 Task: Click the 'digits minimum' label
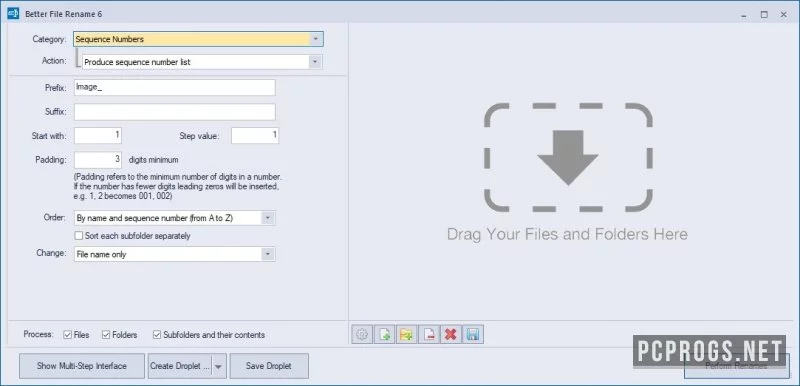point(154,160)
